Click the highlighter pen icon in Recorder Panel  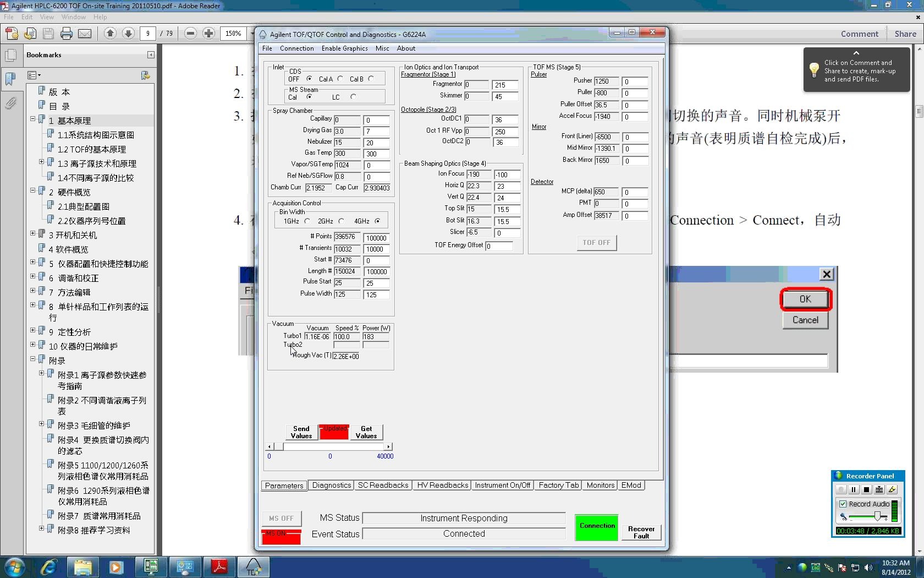(x=892, y=489)
